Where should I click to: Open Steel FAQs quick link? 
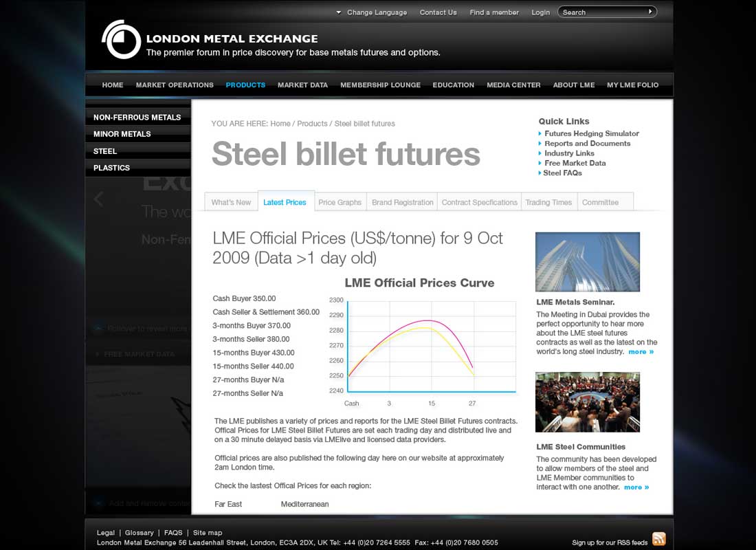[562, 173]
